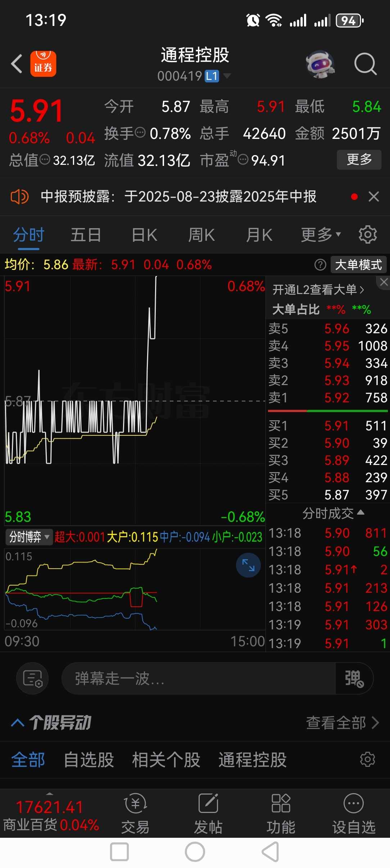
Task: Switch to the 五日 chart tab
Action: 86,235
